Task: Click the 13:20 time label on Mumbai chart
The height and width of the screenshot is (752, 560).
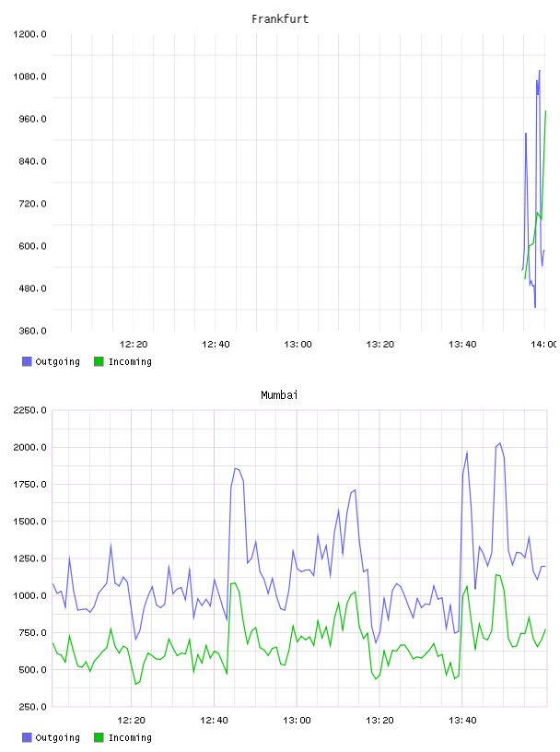Action: (x=379, y=721)
